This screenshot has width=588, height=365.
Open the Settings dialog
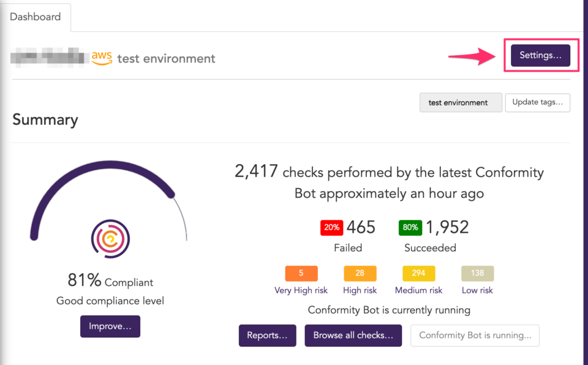tap(540, 55)
